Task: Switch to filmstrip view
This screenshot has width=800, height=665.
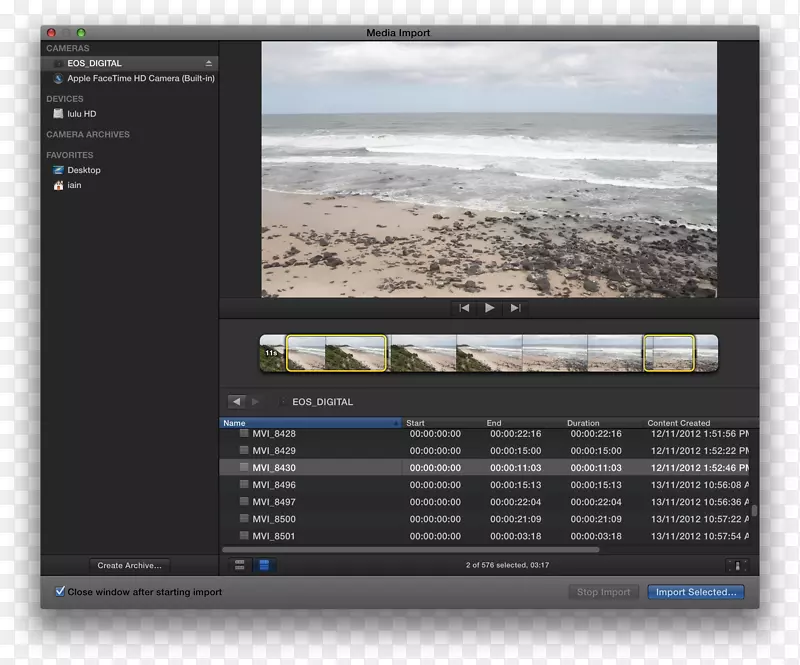Action: click(x=240, y=565)
